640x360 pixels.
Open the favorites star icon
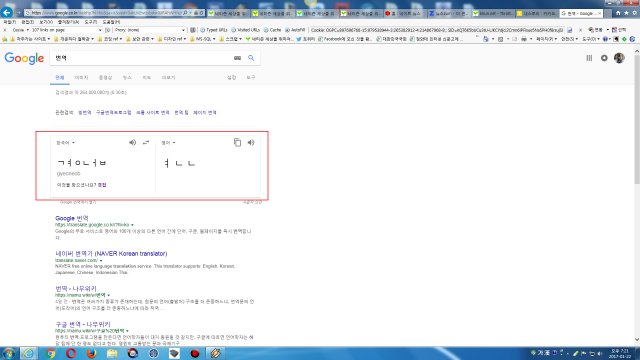coord(626,13)
